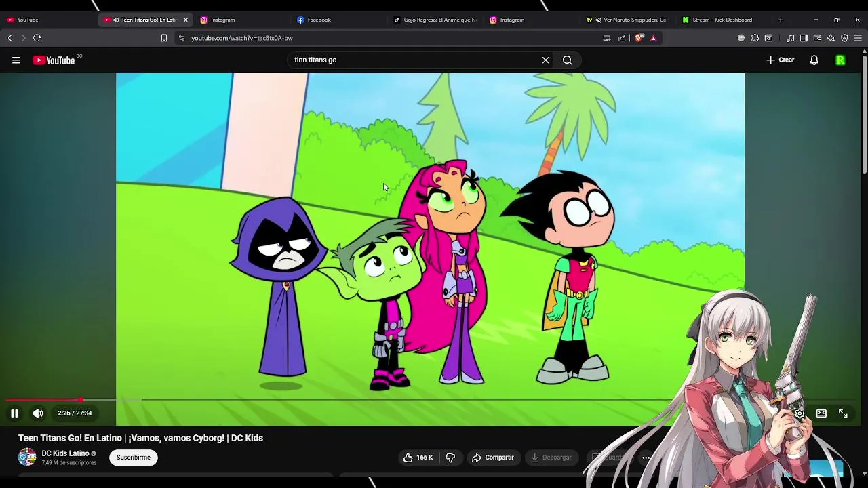Click the Suscribirme button

point(134,457)
